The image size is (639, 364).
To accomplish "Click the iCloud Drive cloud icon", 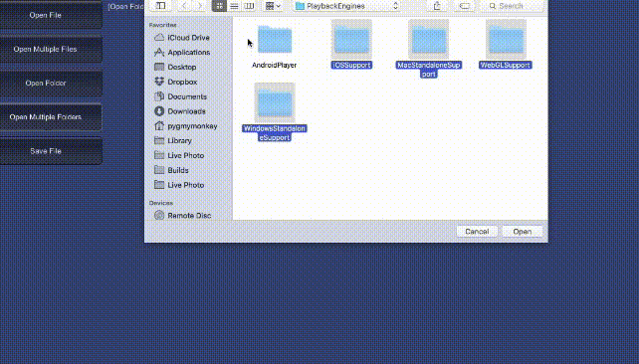I will (x=159, y=38).
